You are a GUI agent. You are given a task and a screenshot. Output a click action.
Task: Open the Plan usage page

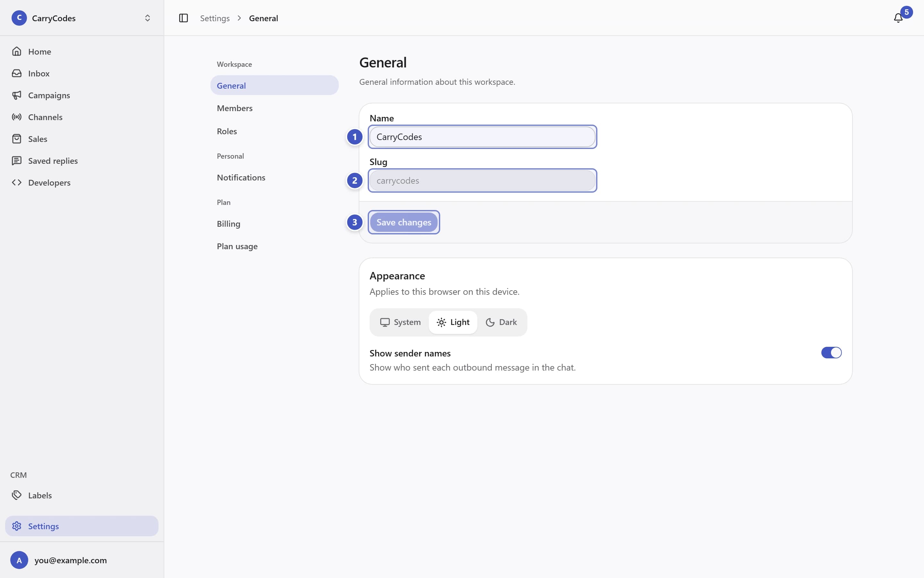pyautogui.click(x=274, y=246)
